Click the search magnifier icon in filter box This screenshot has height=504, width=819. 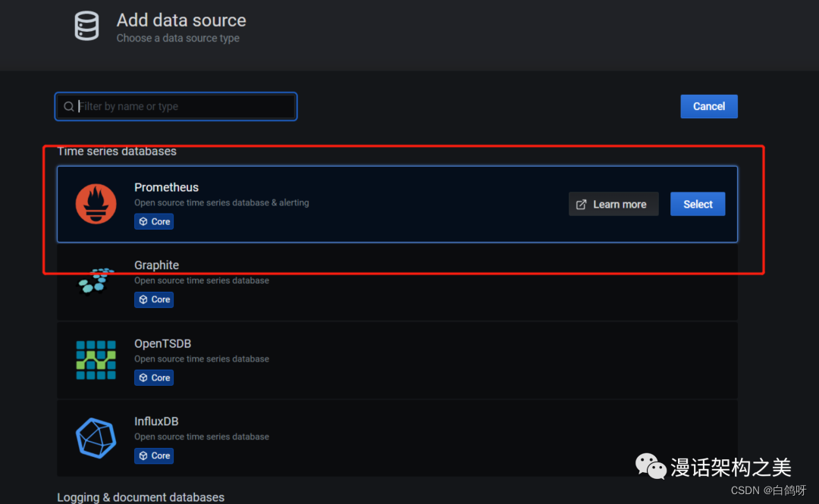click(x=68, y=107)
